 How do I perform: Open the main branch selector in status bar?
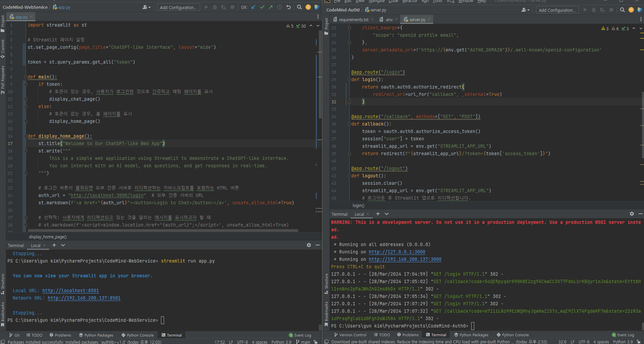[x=303, y=342]
